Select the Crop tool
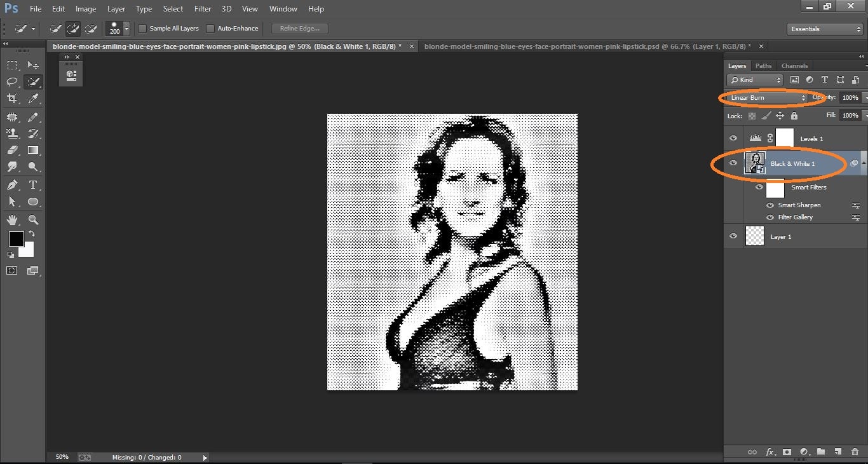868x464 pixels. click(11, 99)
